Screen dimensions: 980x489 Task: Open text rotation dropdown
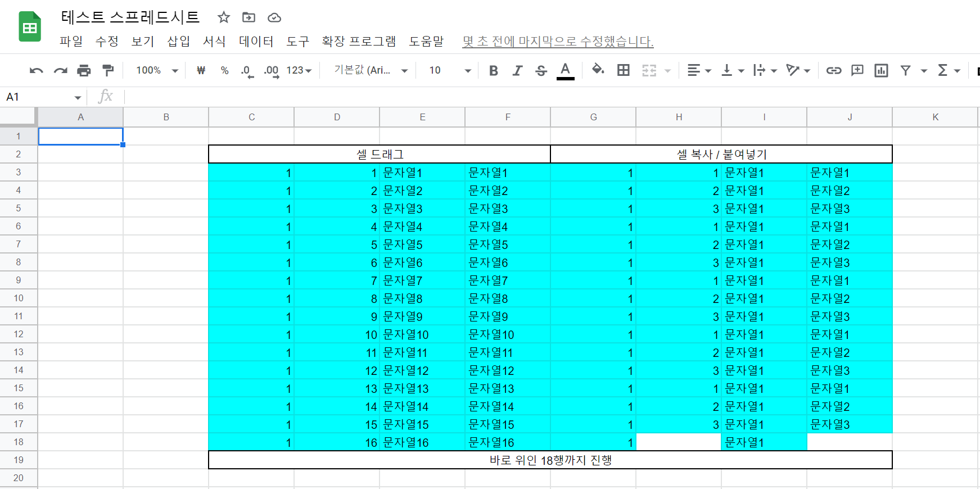(798, 70)
